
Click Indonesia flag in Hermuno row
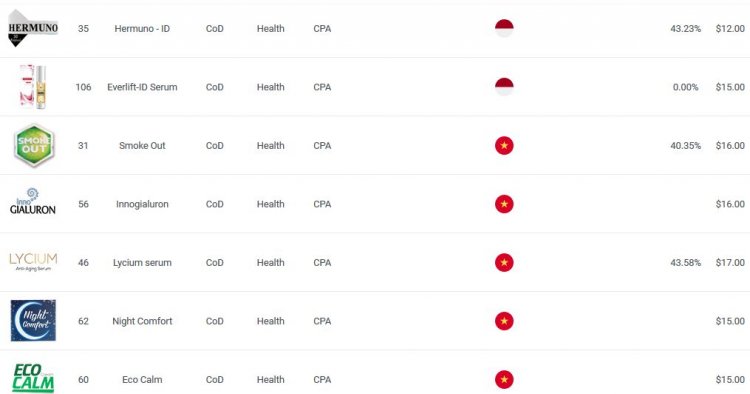click(x=504, y=28)
